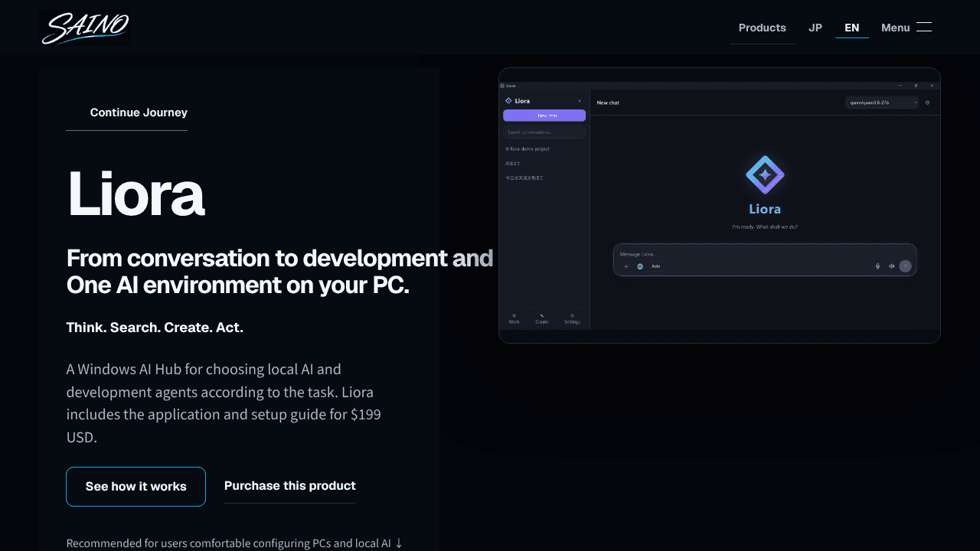
Task: Click the Liora diamond logo in preview center
Action: tap(765, 175)
